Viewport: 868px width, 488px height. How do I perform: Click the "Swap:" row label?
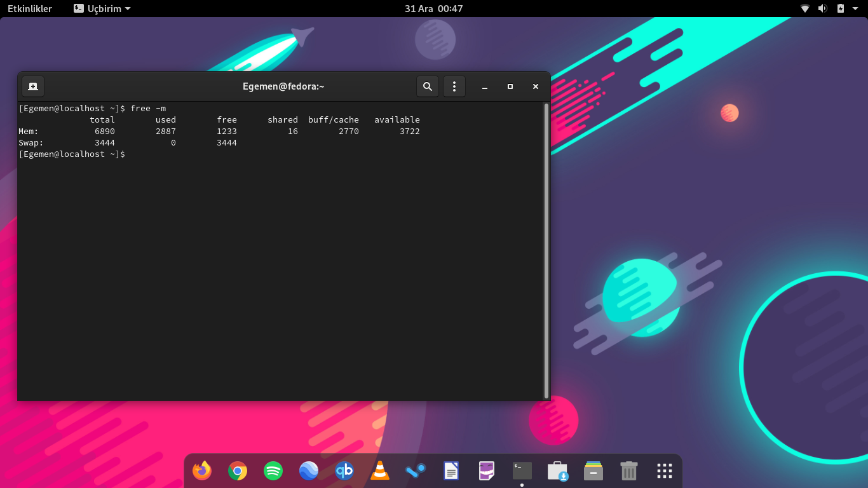31,142
